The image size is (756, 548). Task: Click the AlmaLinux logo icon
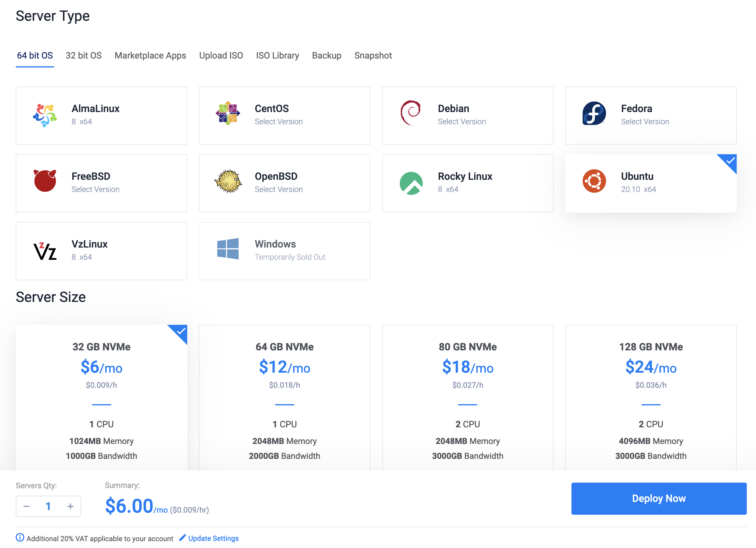[x=45, y=115]
